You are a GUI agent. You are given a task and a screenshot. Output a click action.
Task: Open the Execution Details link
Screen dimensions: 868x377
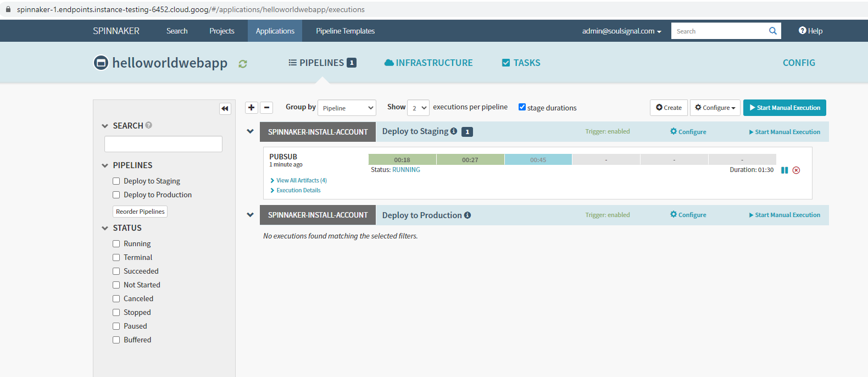(x=298, y=190)
